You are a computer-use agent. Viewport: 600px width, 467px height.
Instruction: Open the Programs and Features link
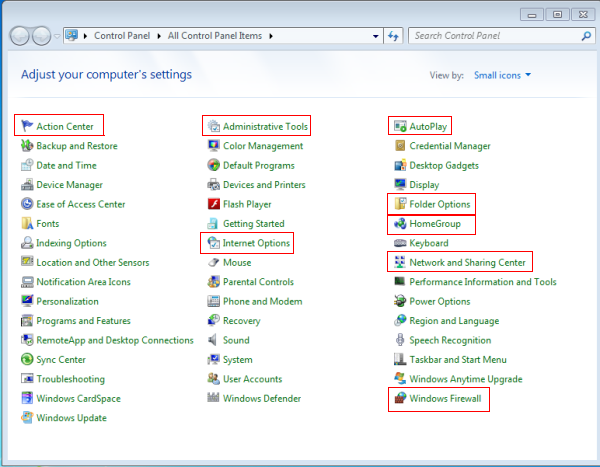(x=83, y=320)
